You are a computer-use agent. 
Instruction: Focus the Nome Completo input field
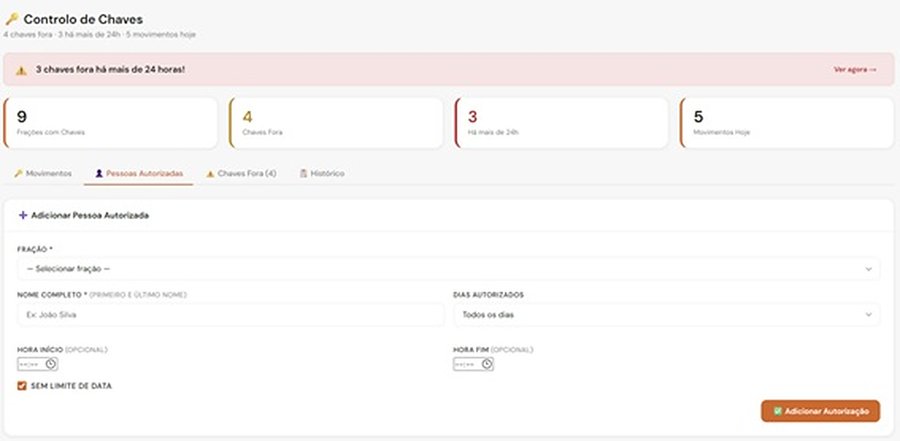tap(231, 315)
